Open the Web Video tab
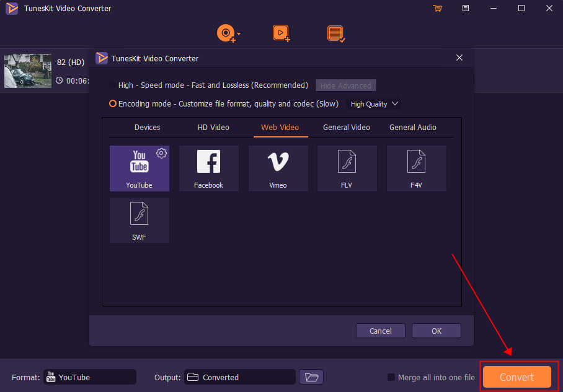The image size is (563, 392). tap(280, 128)
